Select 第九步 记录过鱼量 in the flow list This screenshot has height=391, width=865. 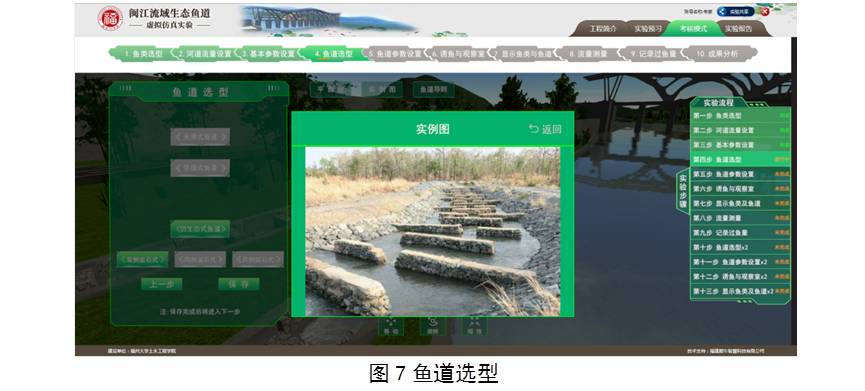click(x=740, y=233)
